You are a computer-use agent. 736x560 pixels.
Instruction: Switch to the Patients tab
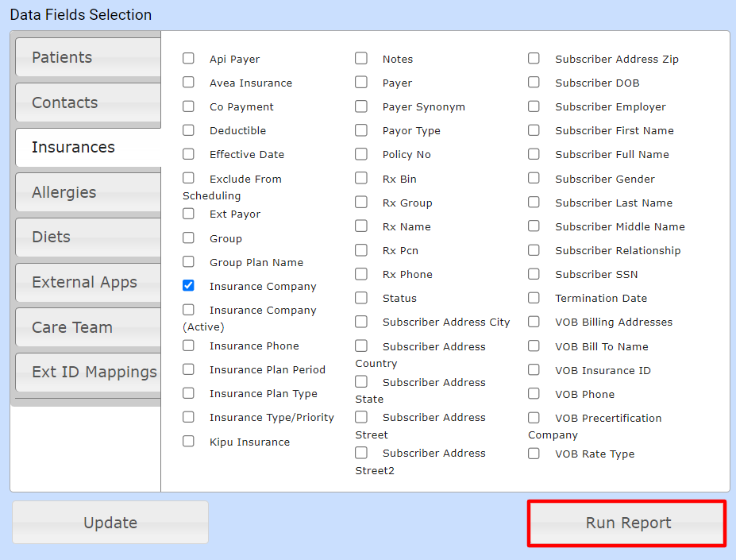tap(87, 58)
